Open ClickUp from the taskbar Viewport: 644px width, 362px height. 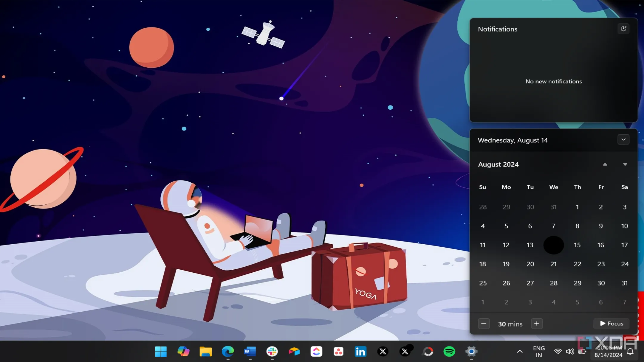point(316,352)
